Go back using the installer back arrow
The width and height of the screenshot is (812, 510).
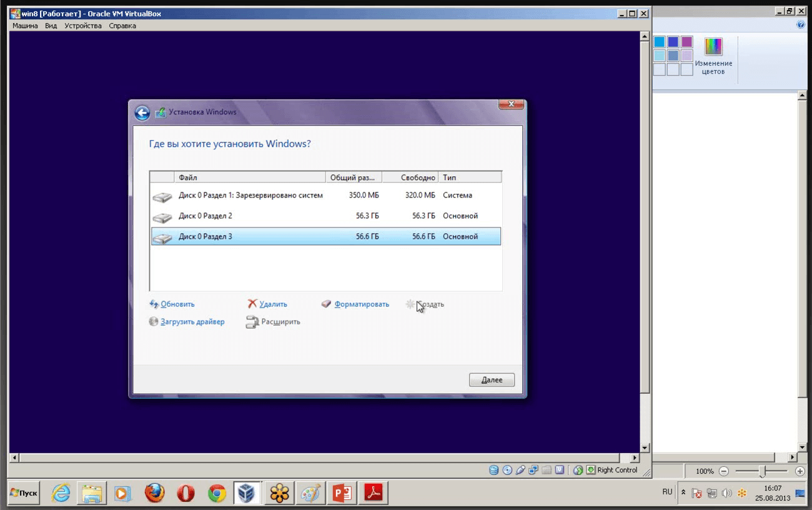[142, 112]
